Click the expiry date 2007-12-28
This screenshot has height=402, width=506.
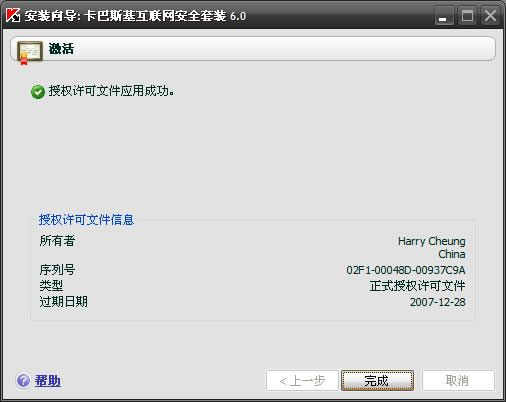[x=438, y=302]
